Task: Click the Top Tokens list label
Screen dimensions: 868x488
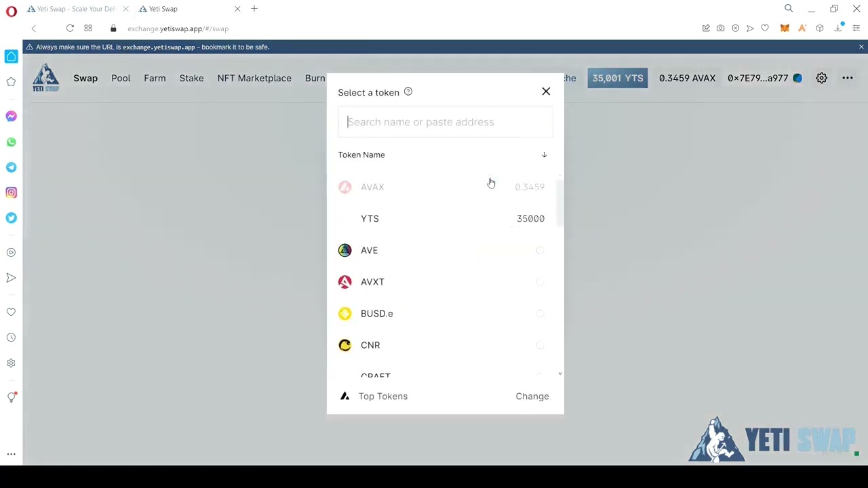Action: (383, 396)
